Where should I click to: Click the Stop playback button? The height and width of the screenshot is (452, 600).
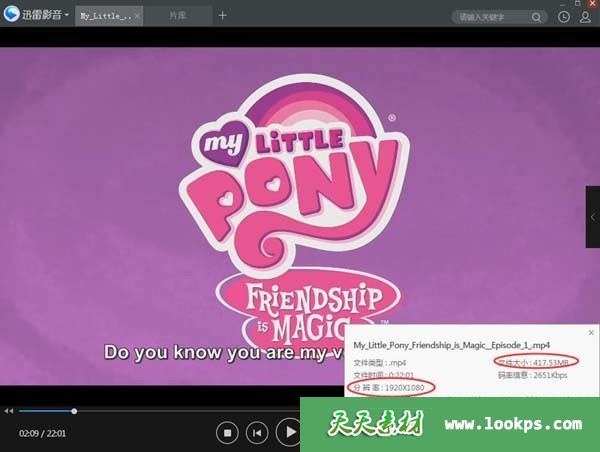click(x=227, y=433)
